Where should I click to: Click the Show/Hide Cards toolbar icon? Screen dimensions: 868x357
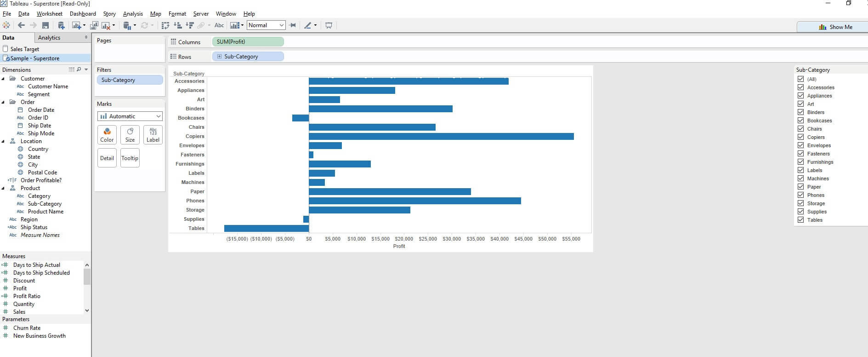coord(235,25)
